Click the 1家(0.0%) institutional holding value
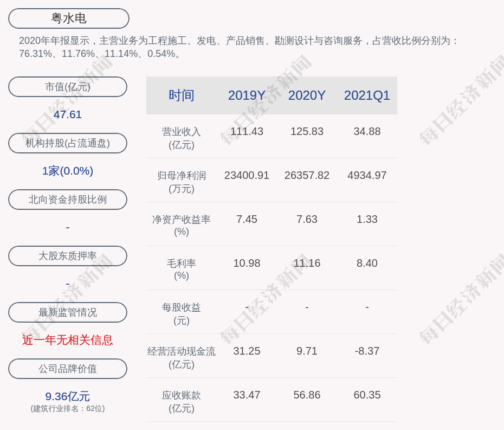This screenshot has width=504, height=430. (x=68, y=171)
